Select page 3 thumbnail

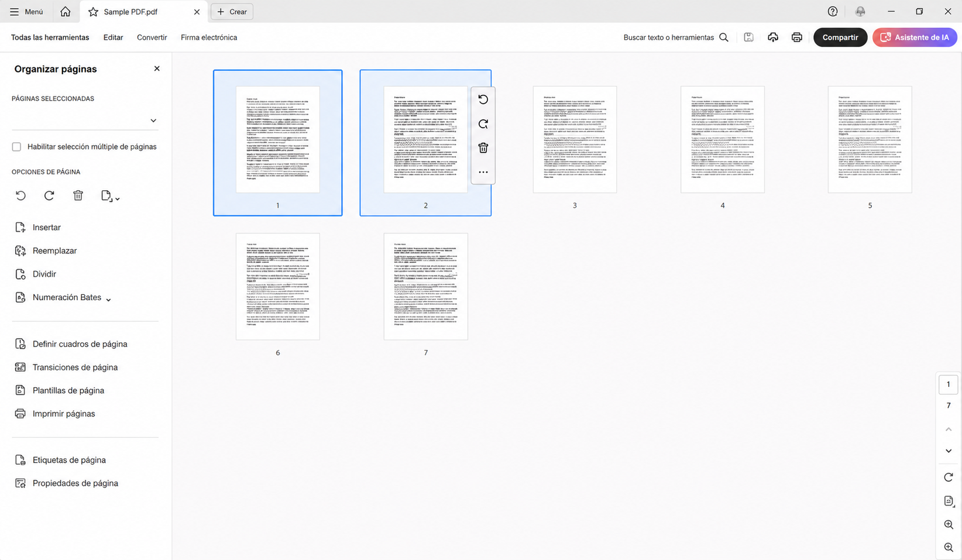click(x=575, y=139)
